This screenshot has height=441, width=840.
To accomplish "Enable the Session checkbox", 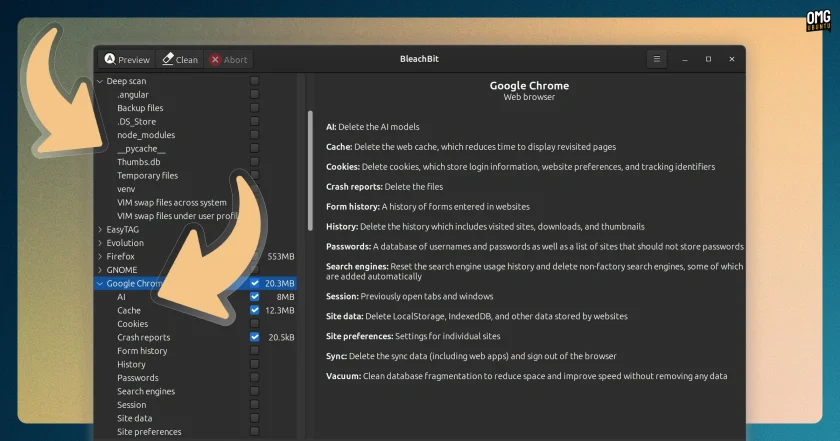I will click(x=254, y=405).
